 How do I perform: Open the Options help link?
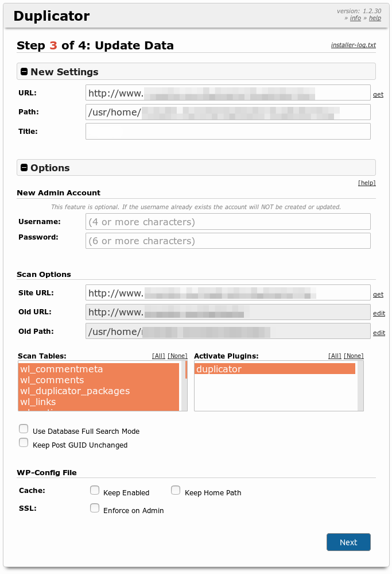tap(367, 183)
